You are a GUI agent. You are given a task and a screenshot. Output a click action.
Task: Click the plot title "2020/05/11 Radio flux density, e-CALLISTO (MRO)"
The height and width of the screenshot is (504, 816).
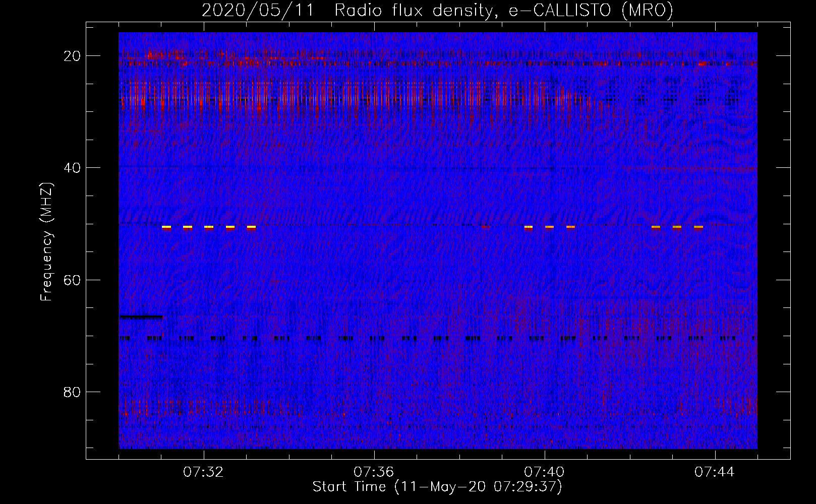tap(437, 10)
